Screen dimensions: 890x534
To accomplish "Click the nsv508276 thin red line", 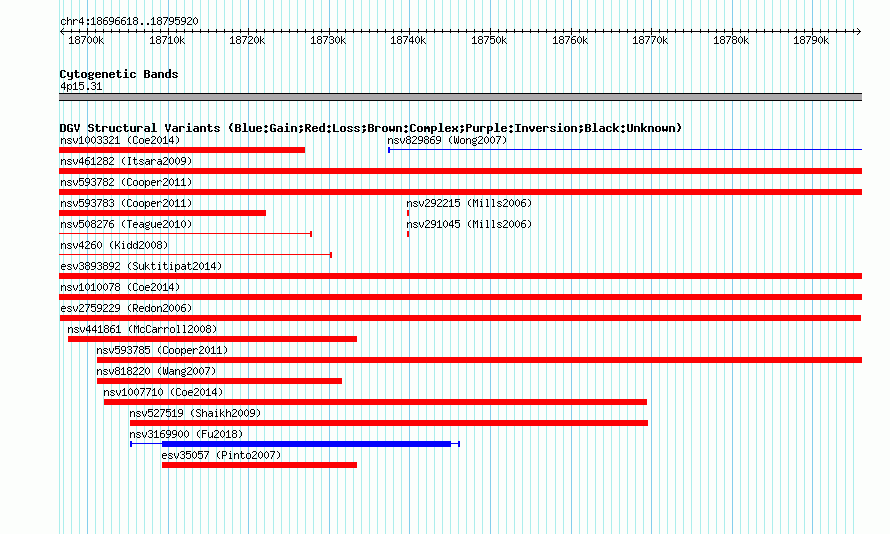I will [x=186, y=234].
